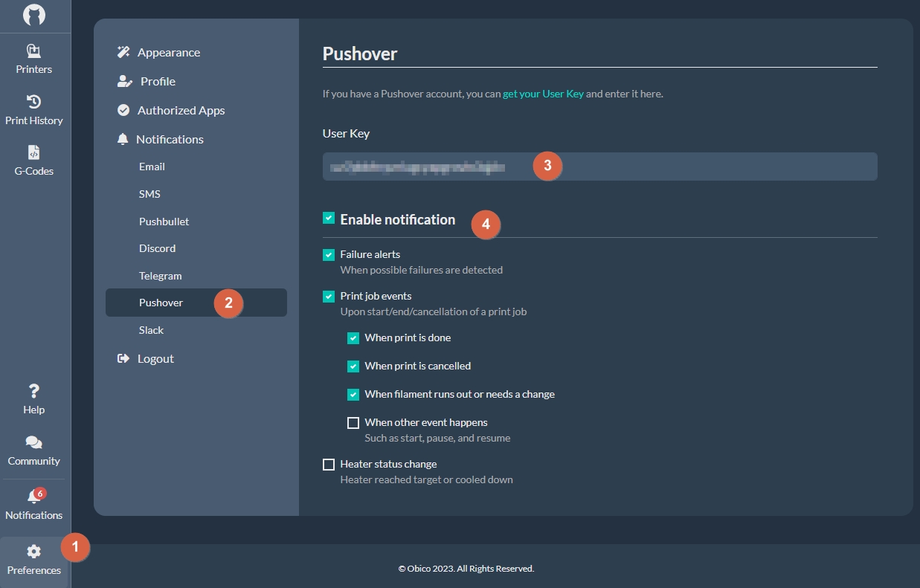Click the Logout arrow icon

point(123,358)
